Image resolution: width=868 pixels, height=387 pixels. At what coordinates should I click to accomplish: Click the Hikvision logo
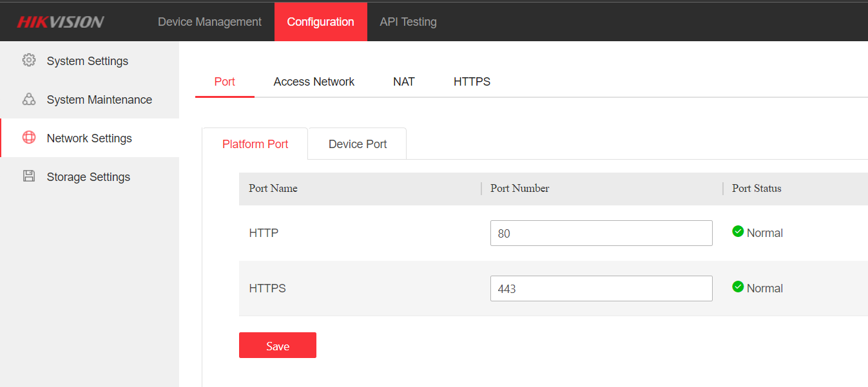[61, 22]
